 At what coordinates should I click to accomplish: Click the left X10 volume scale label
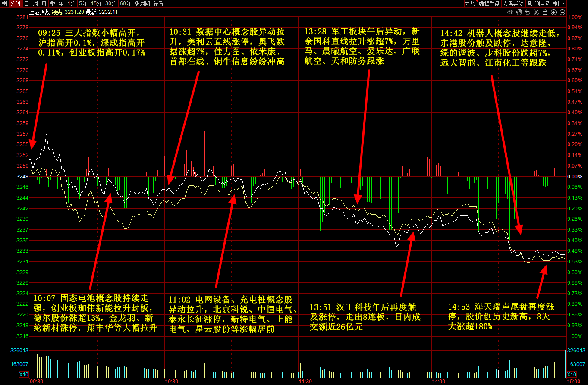coord(24,374)
